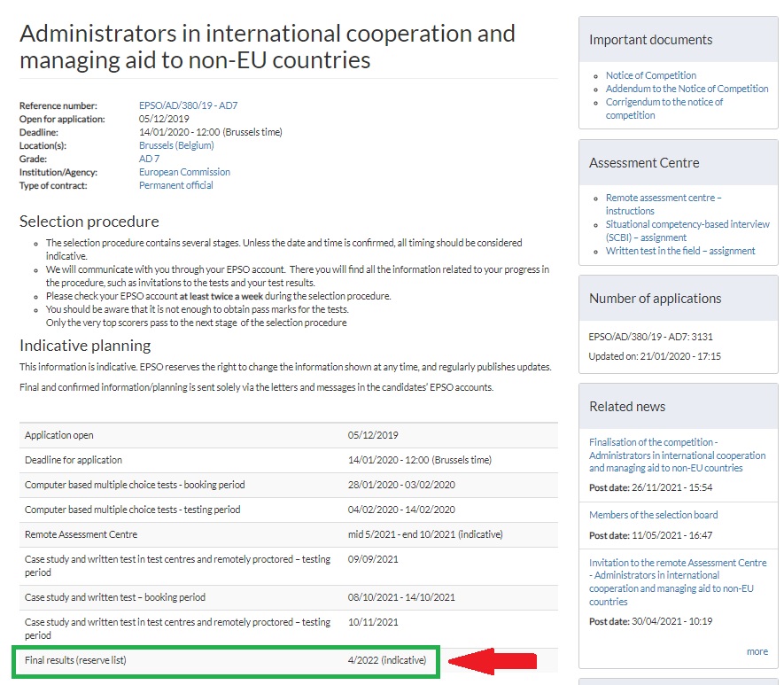
Task: Click the Important documents panel header
Action: click(x=650, y=40)
